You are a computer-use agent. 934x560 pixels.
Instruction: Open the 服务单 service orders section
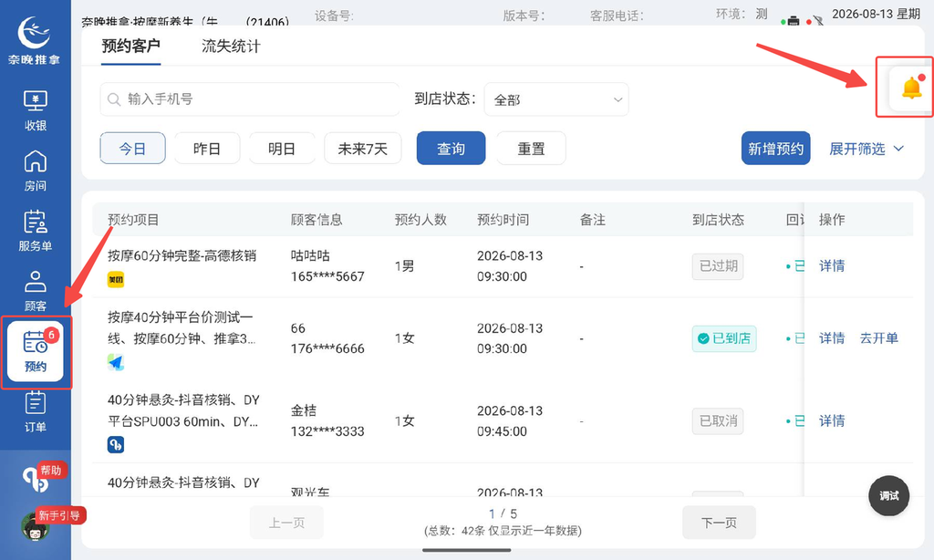click(36, 231)
